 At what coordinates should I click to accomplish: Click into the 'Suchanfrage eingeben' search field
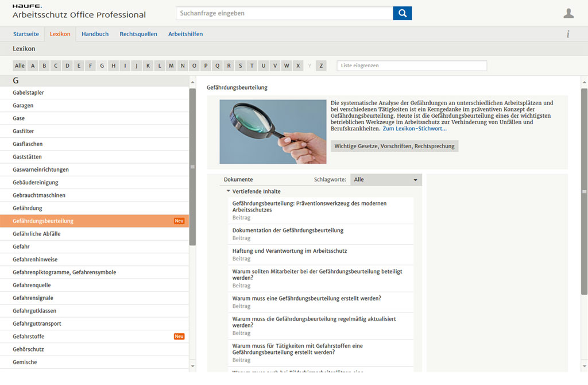click(x=285, y=13)
